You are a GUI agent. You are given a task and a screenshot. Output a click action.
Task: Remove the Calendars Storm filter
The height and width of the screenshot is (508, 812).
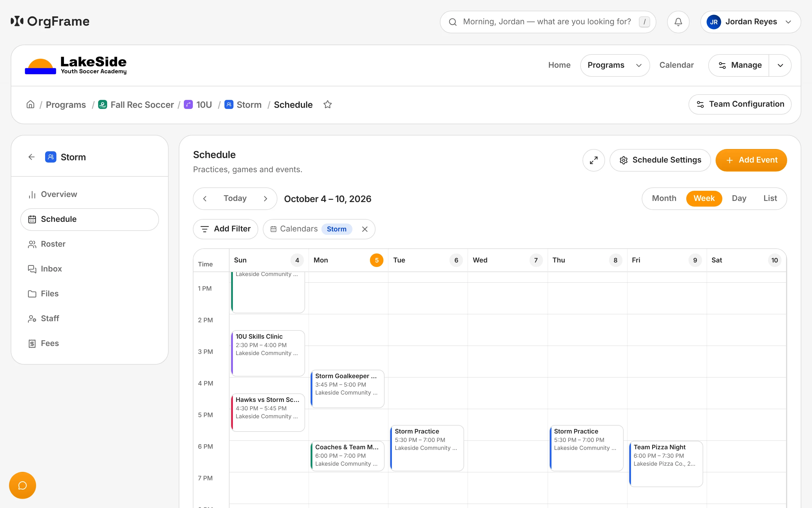pyautogui.click(x=365, y=229)
